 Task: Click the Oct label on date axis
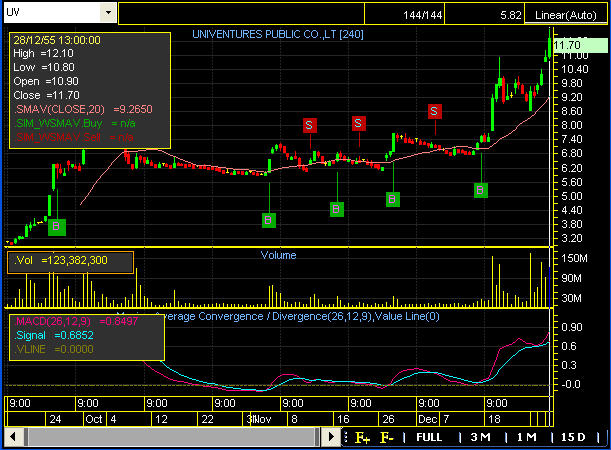tap(94, 419)
